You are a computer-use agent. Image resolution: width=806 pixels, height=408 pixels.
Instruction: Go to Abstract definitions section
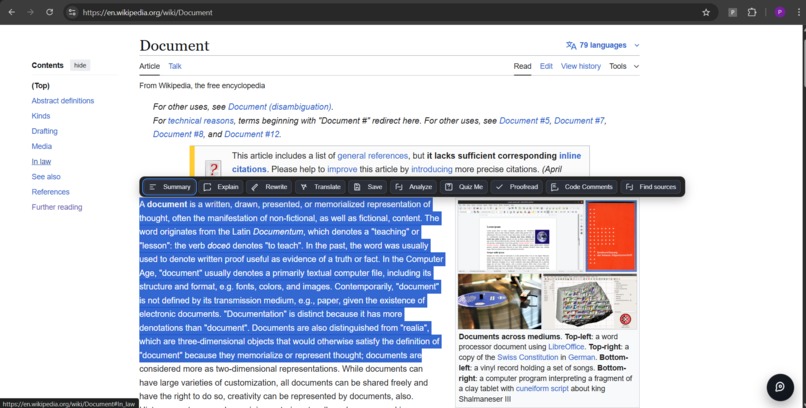pos(63,101)
